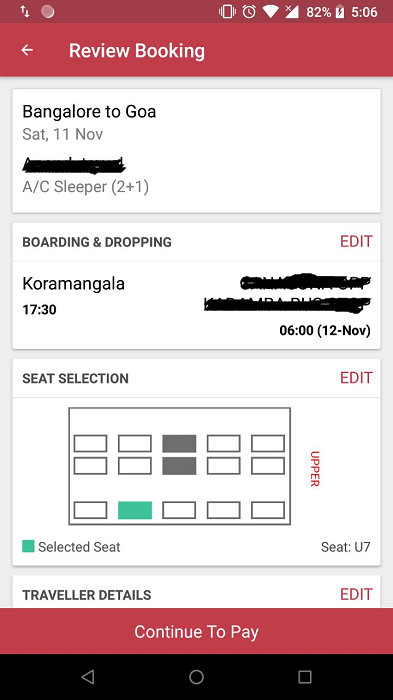Edit boarding and dropping points
This screenshot has height=700, width=393.
[x=356, y=242]
